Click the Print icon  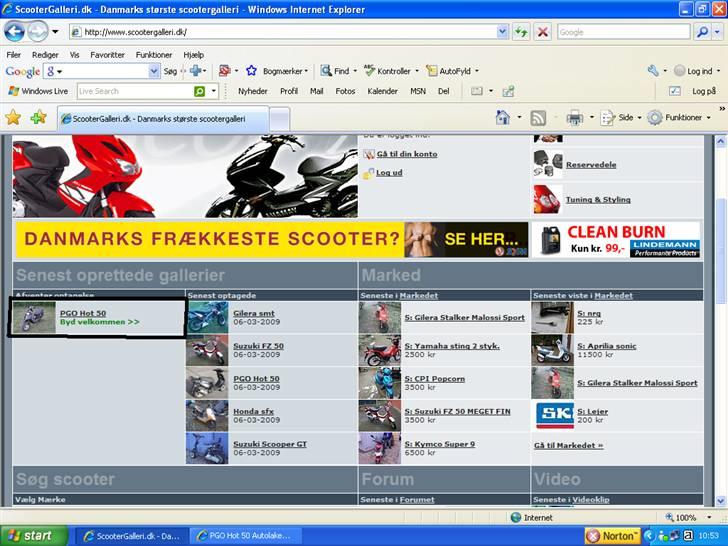point(574,117)
